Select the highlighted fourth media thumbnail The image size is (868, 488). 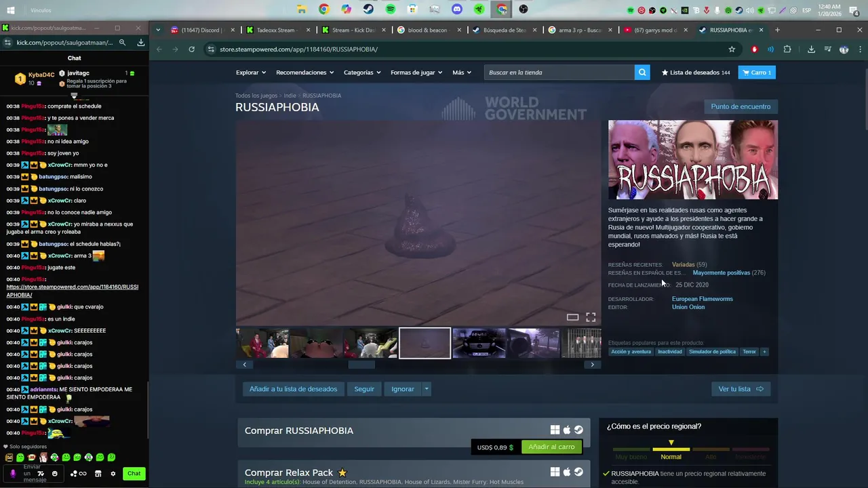(x=425, y=343)
